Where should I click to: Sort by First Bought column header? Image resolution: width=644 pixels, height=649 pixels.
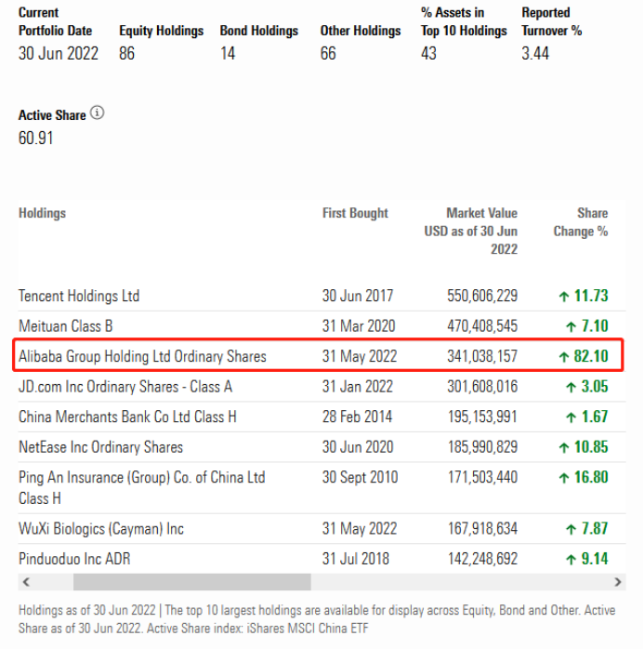[x=355, y=213]
